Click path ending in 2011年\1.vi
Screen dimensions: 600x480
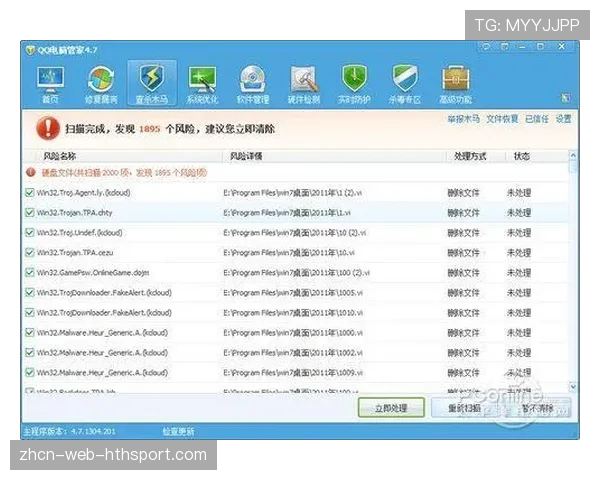[x=287, y=212]
